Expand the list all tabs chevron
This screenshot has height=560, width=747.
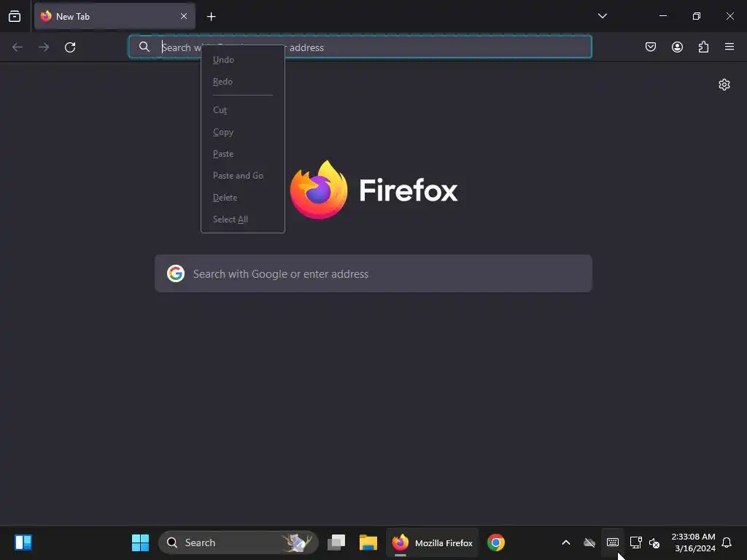click(x=602, y=16)
